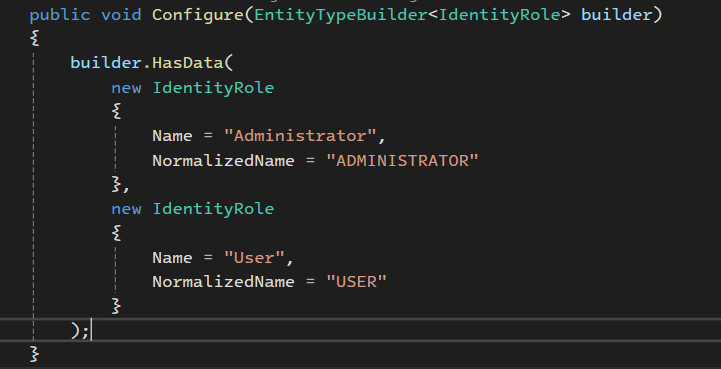The image size is (721, 369).
Task: Click the public keyword
Action: pyautogui.click(x=60, y=16)
